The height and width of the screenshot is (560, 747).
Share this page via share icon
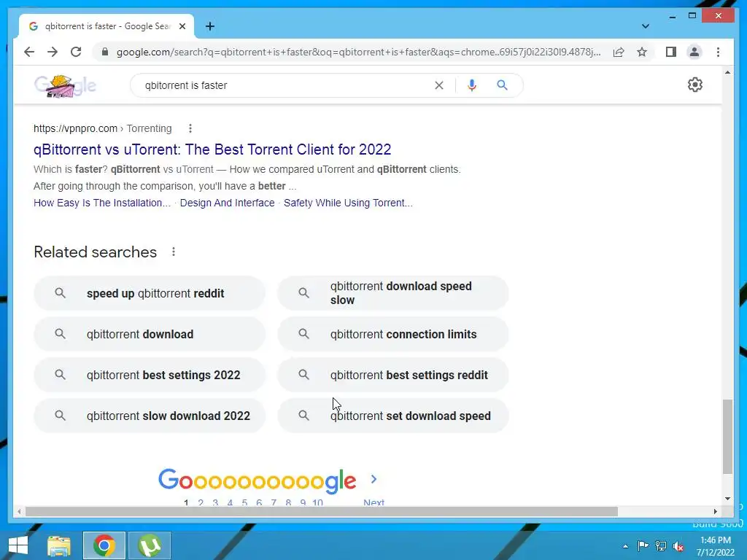click(619, 52)
